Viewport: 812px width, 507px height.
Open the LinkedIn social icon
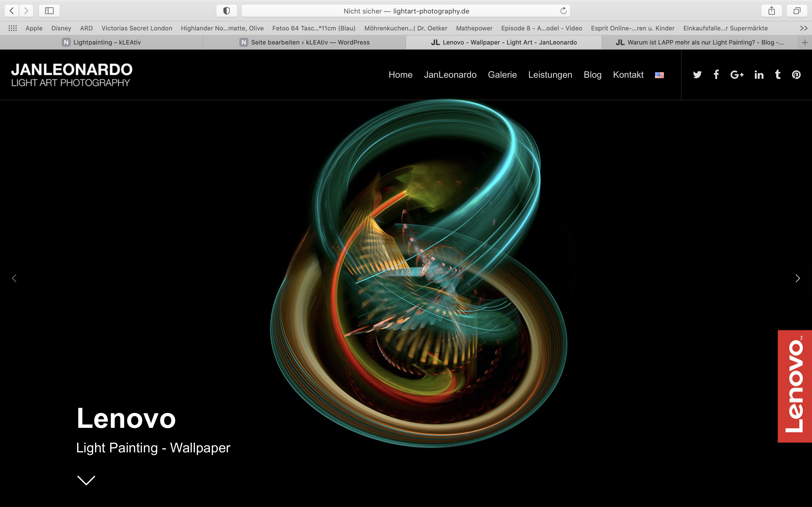759,75
